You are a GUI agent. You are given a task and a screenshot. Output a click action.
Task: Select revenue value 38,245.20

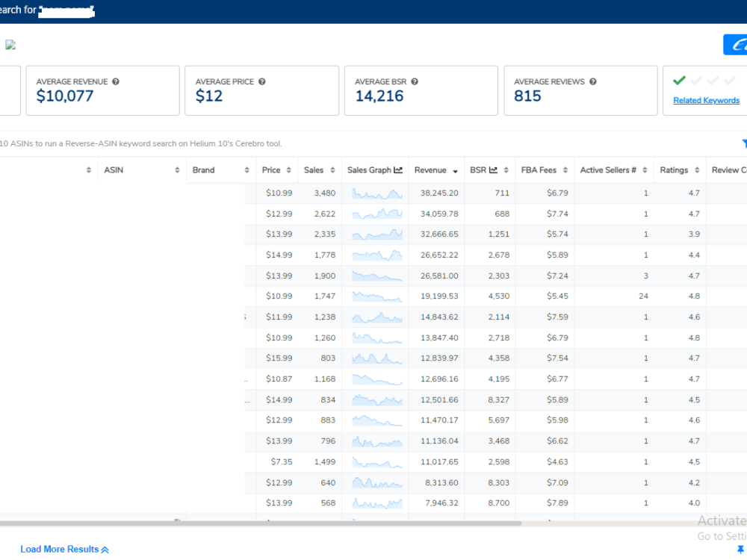439,193
